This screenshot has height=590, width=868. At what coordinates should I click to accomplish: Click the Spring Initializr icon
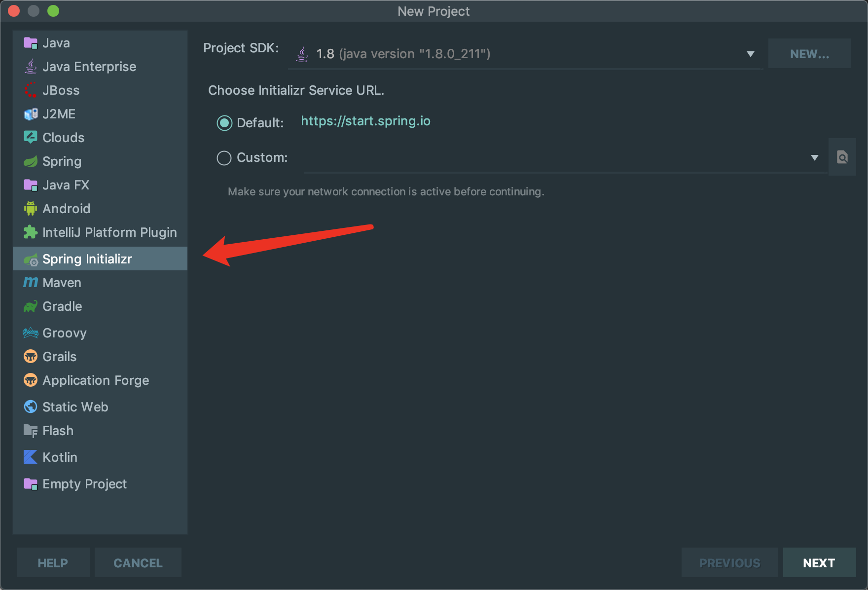point(31,259)
